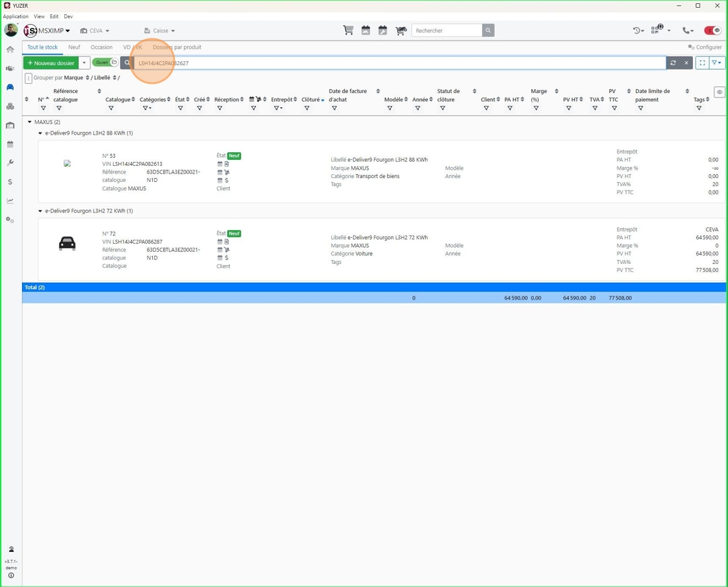
Task: Open the Edit menu
Action: [55, 16]
